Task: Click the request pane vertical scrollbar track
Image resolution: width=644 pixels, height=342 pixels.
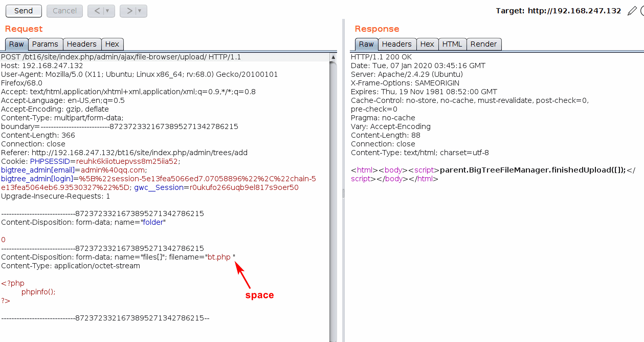Action: [x=333, y=201]
